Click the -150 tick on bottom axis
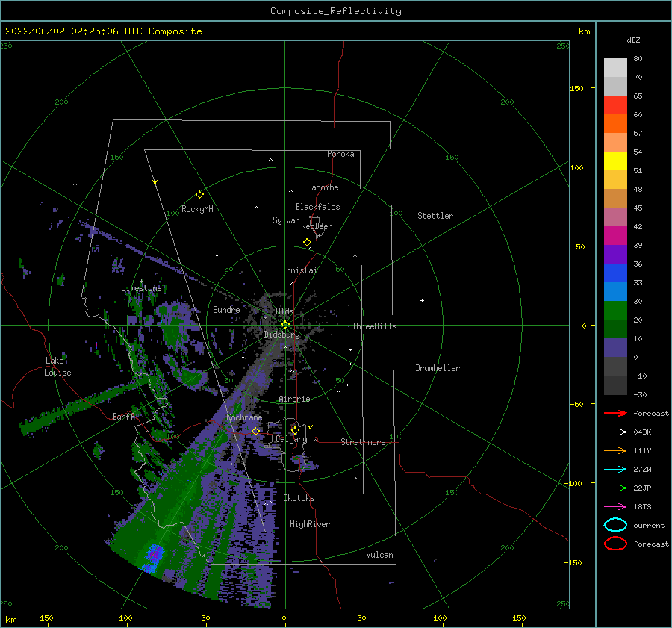 44,618
